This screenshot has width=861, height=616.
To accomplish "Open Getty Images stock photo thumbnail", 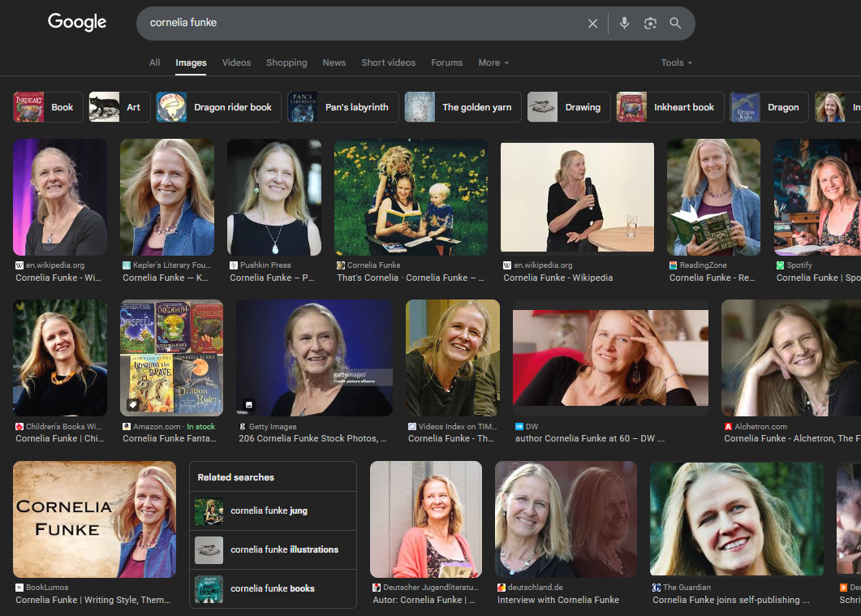I will (314, 357).
